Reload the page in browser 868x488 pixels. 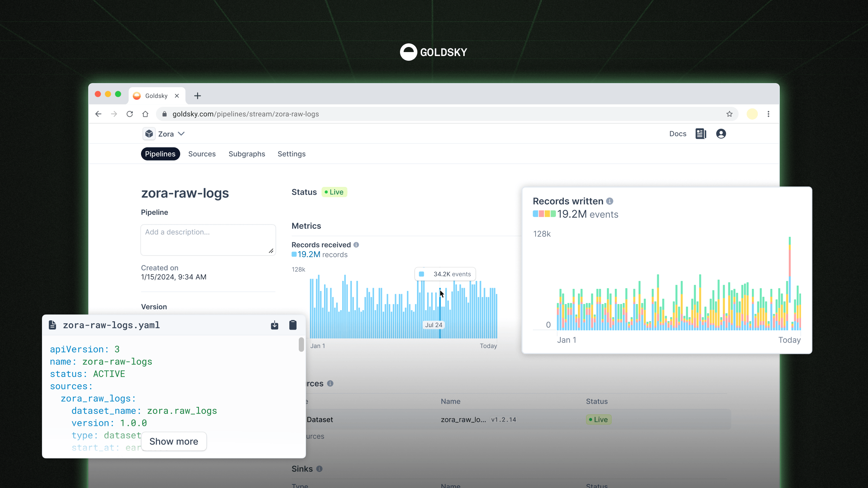[x=129, y=114]
